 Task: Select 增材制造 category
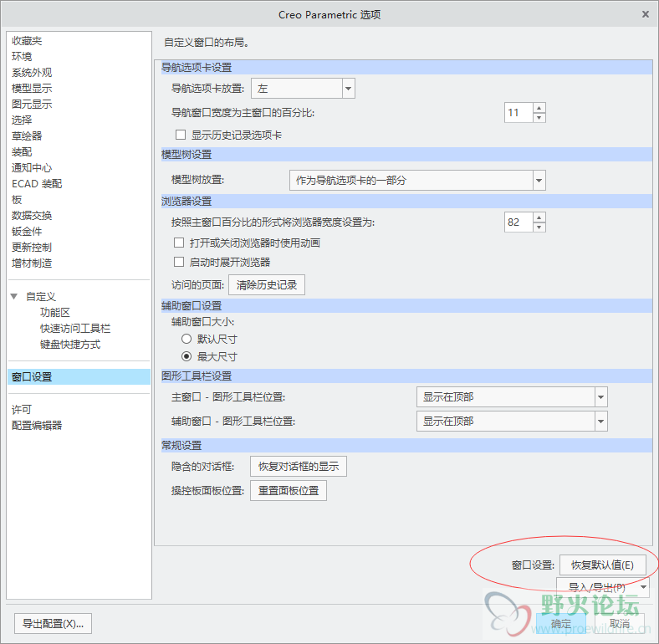point(32,263)
